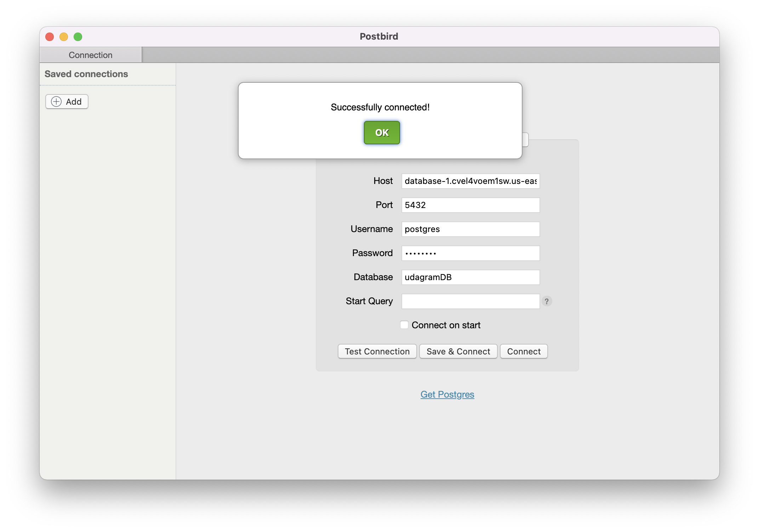Dismiss the success dialog with OK
The image size is (759, 532).
(x=382, y=132)
